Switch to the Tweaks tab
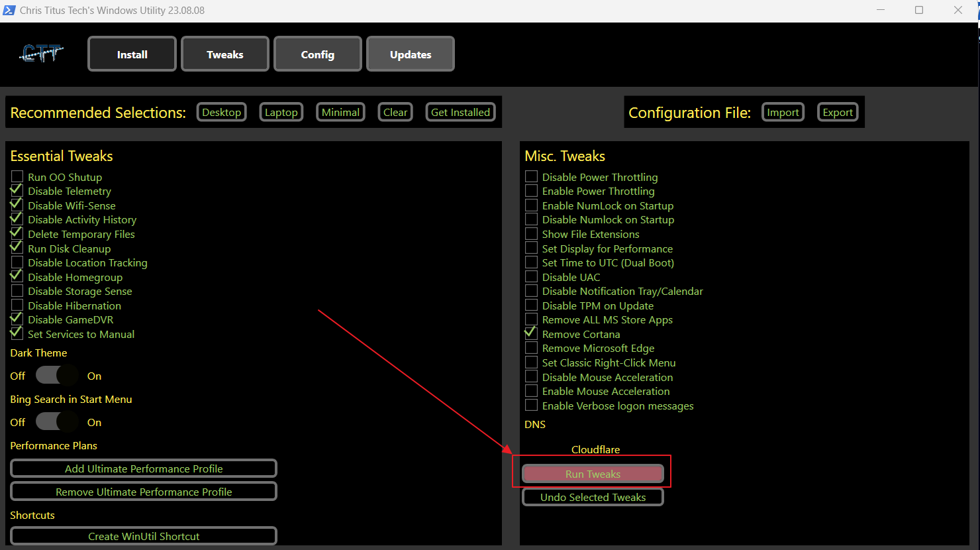The width and height of the screenshot is (980, 550). tap(225, 54)
